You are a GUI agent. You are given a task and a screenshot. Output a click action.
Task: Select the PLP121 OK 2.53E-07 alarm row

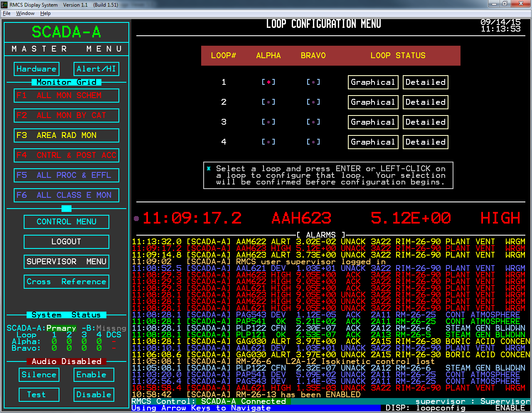click(329, 335)
